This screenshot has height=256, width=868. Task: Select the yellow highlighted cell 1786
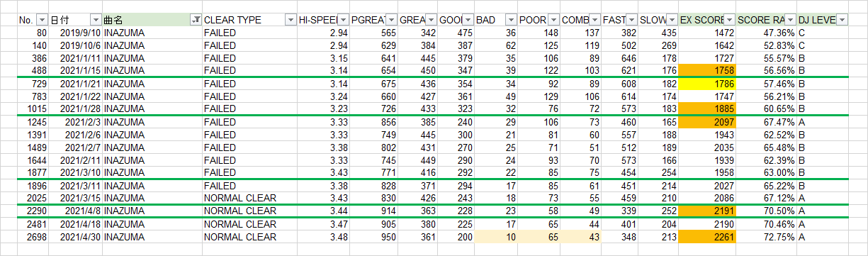click(x=707, y=83)
